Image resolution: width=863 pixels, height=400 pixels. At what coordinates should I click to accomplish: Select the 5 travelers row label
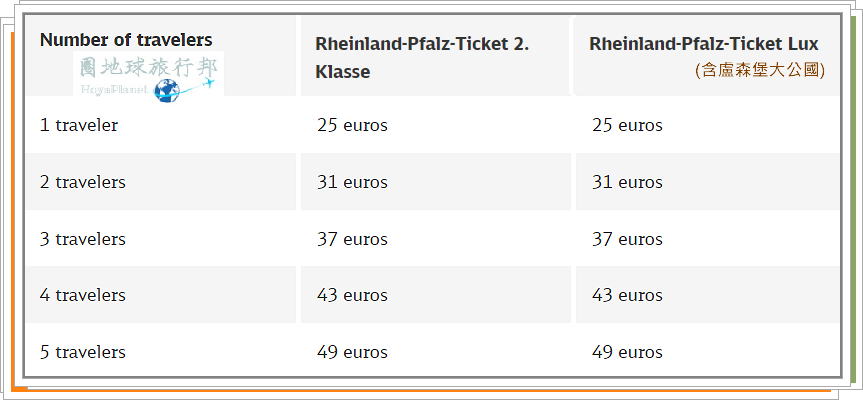tap(83, 352)
